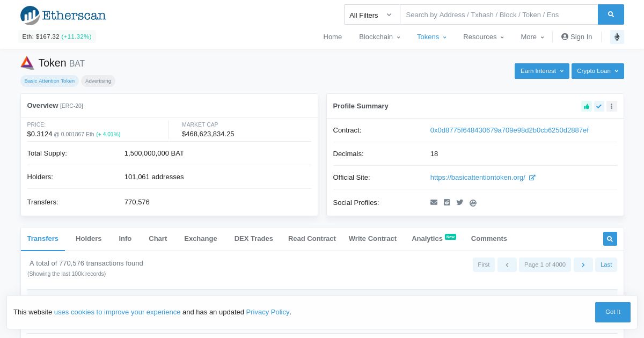Expand the Blockchain menu

pos(379,37)
